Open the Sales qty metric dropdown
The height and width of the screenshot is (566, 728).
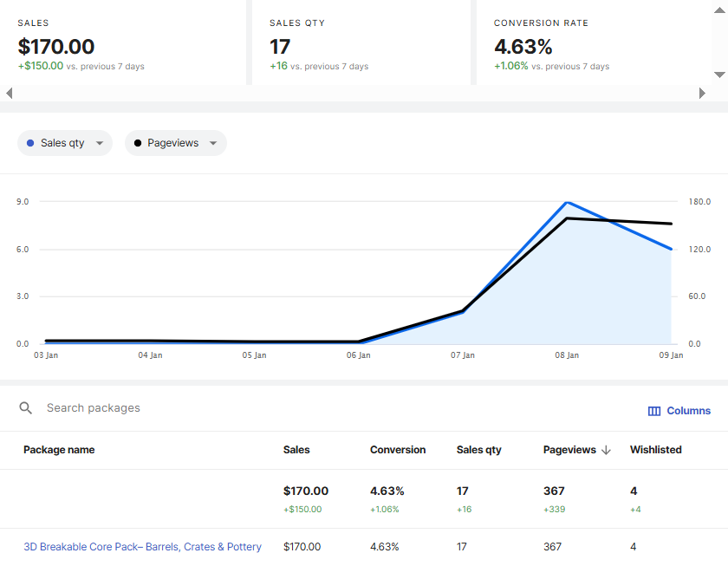click(65, 143)
